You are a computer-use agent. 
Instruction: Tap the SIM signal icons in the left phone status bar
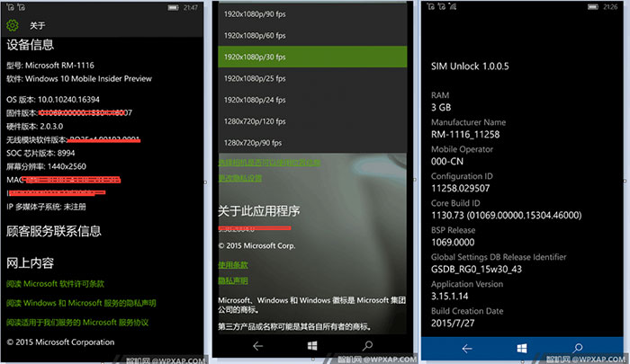[x=16, y=7]
